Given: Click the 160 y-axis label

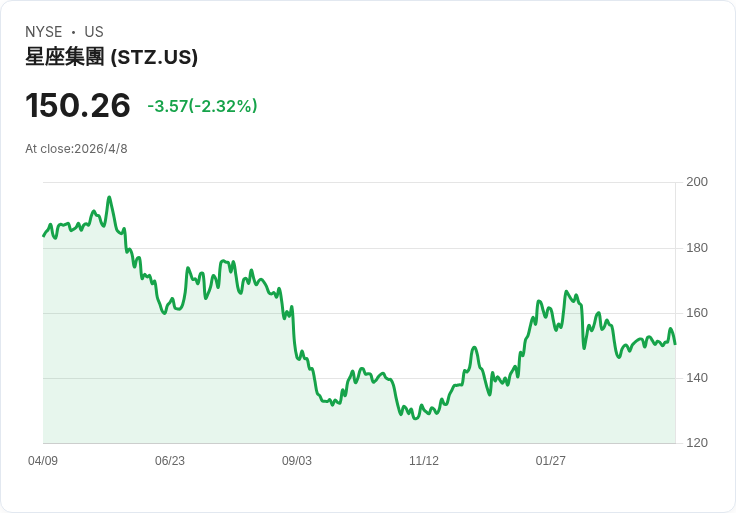Looking at the screenshot, I should [x=697, y=313].
